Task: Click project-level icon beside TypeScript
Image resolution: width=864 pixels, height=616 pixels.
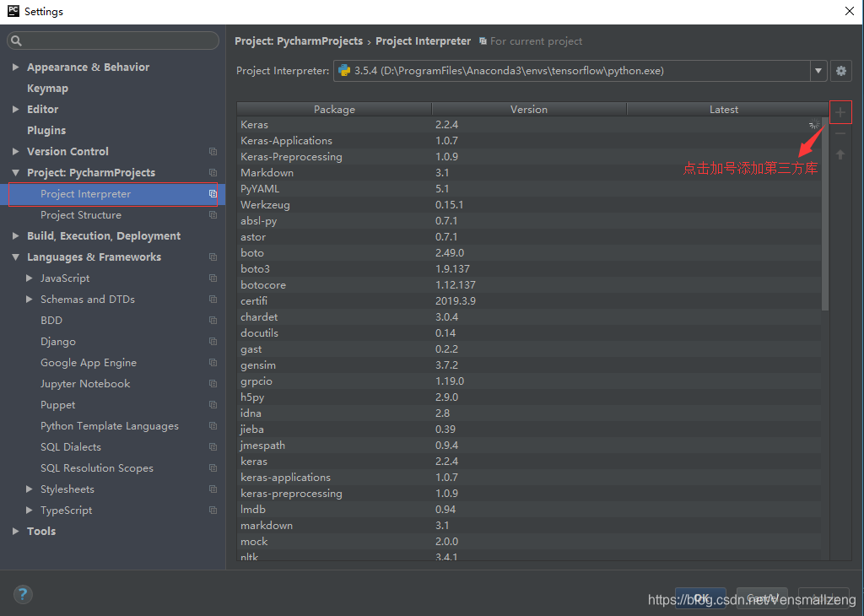Action: [x=213, y=511]
